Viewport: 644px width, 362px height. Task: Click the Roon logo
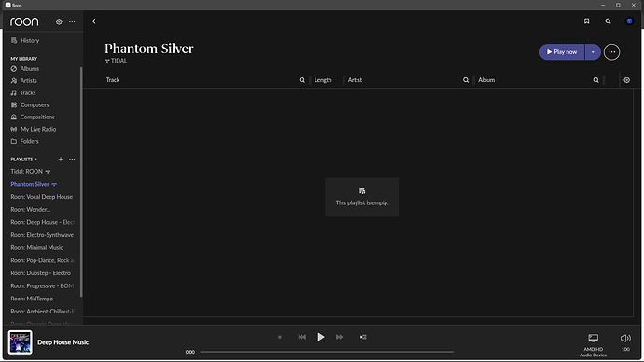(x=24, y=21)
